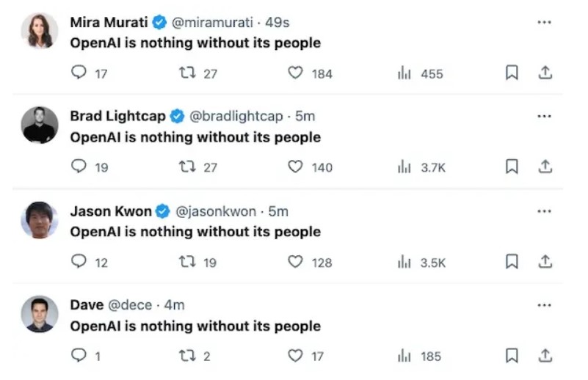View analytics on Jason Kwon's tweet

(404, 262)
